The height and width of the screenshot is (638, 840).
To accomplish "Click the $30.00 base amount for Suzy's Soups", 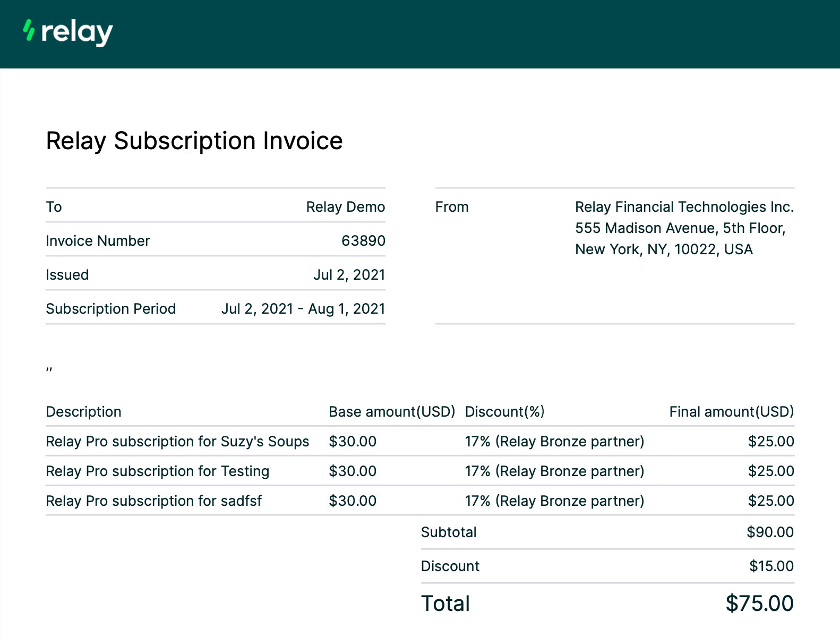I will click(353, 442).
